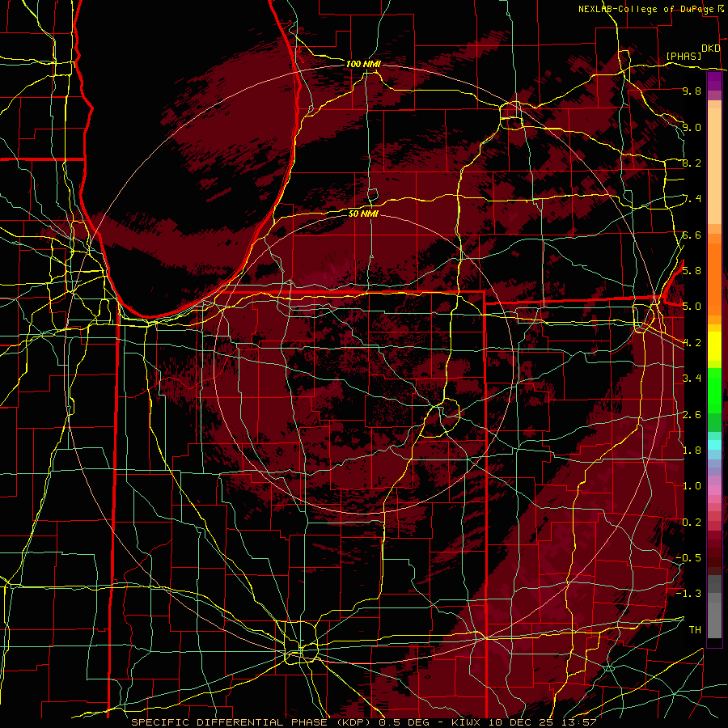Click the 5.0 scale value label
728x728 pixels.
(692, 307)
